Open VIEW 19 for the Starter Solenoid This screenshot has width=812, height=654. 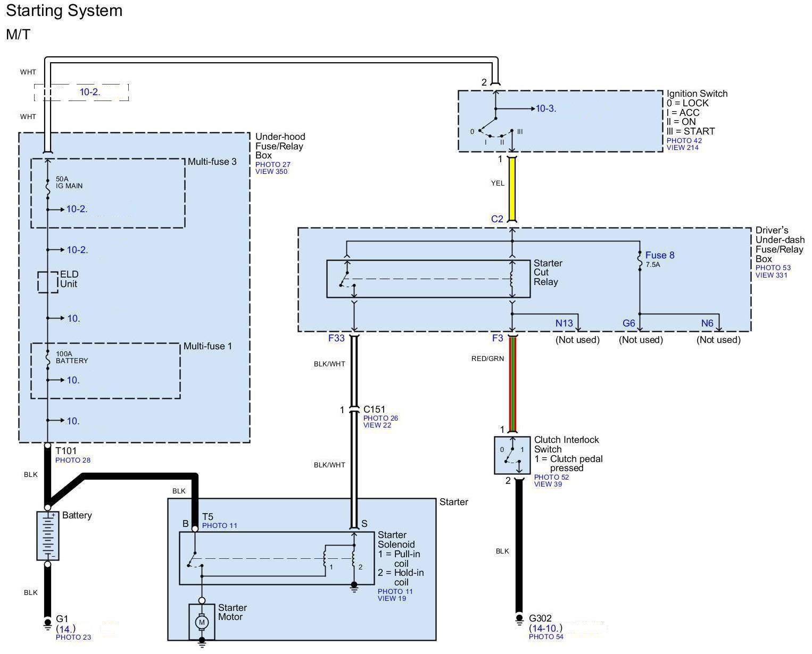point(392,599)
